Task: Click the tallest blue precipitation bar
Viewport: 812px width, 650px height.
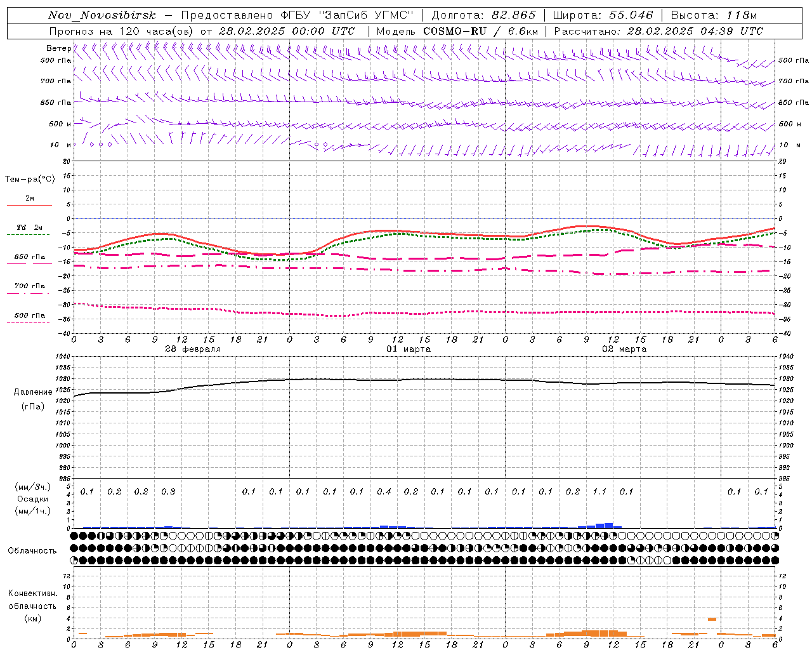Action: 609,526
